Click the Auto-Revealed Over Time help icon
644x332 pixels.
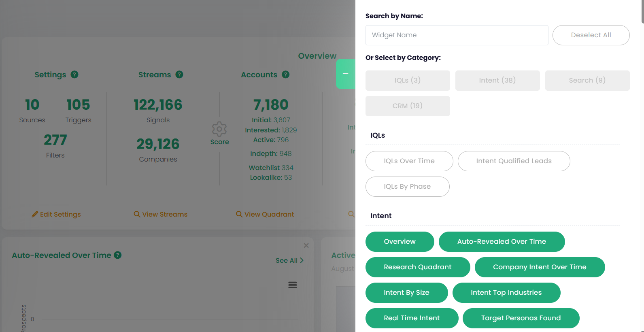(x=118, y=255)
